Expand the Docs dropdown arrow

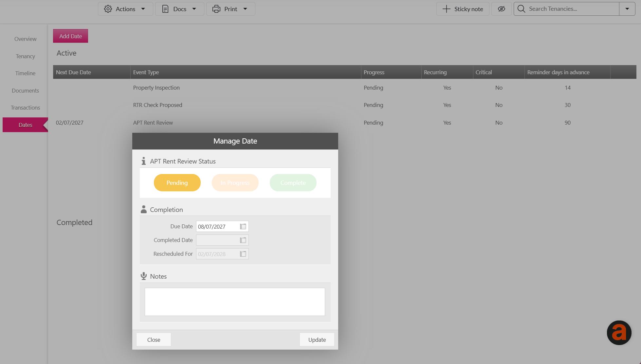point(194,9)
